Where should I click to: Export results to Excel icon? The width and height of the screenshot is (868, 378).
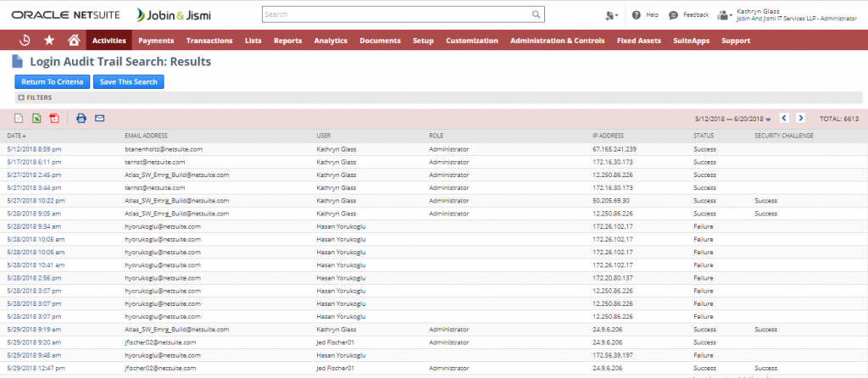[36, 119]
